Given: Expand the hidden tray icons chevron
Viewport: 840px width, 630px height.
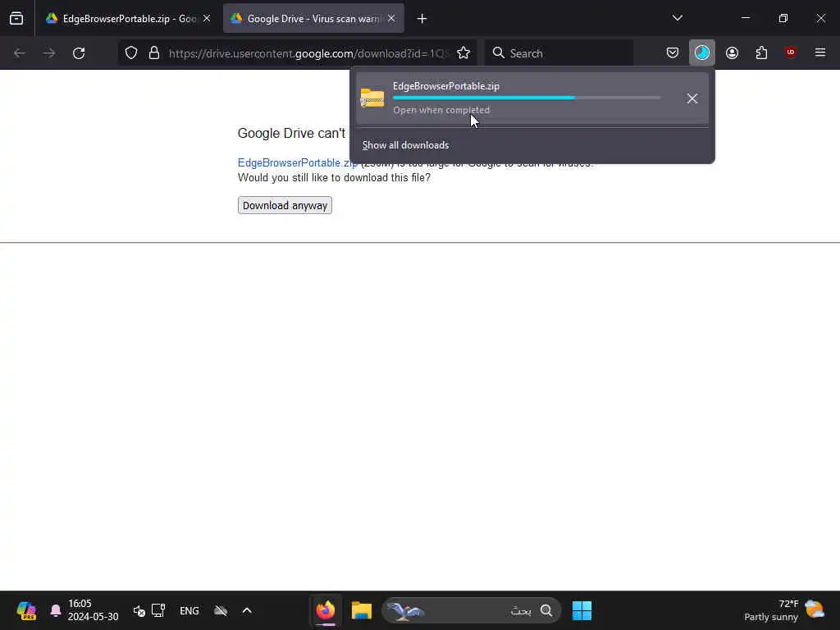Looking at the screenshot, I should (x=247, y=610).
